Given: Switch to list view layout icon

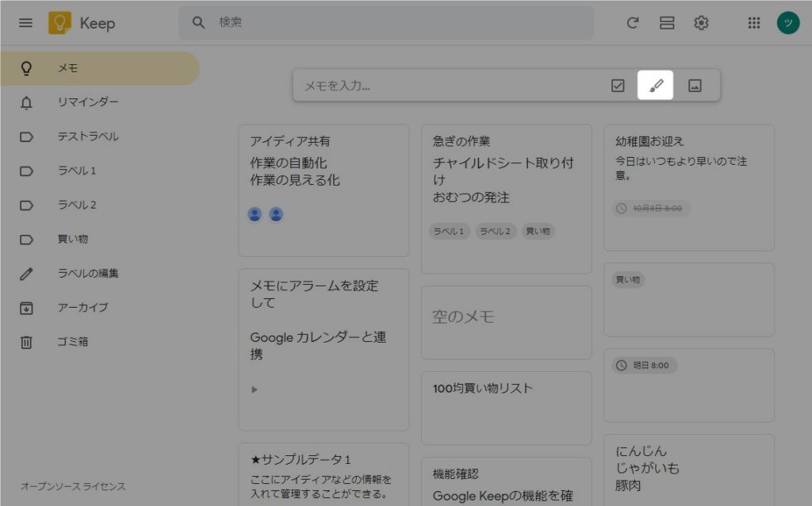Looking at the screenshot, I should 667,23.
